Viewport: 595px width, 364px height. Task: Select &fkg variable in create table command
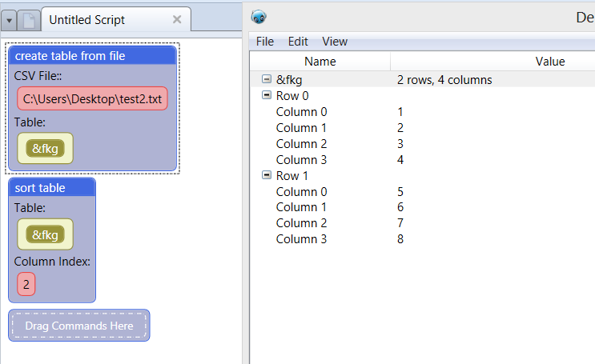coord(45,148)
